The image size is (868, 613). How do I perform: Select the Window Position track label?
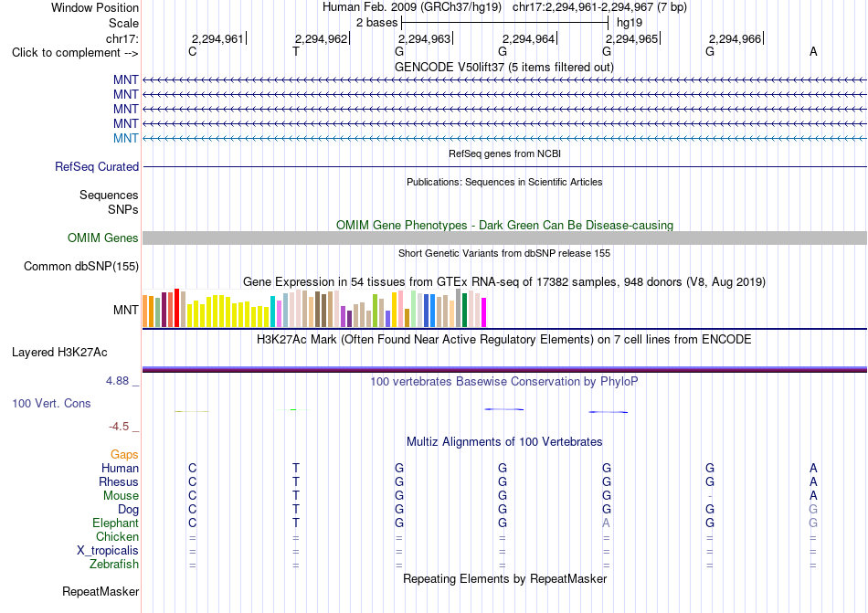(95, 7)
